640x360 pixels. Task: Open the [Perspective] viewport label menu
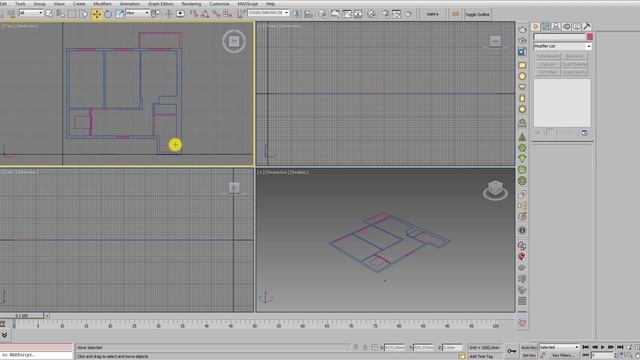pos(277,172)
